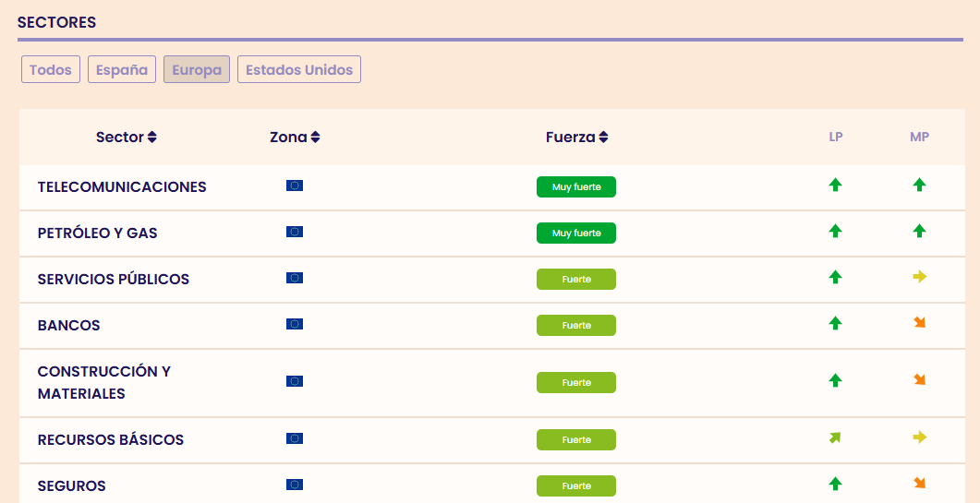
Task: Switch to the España filter tab
Action: point(122,70)
